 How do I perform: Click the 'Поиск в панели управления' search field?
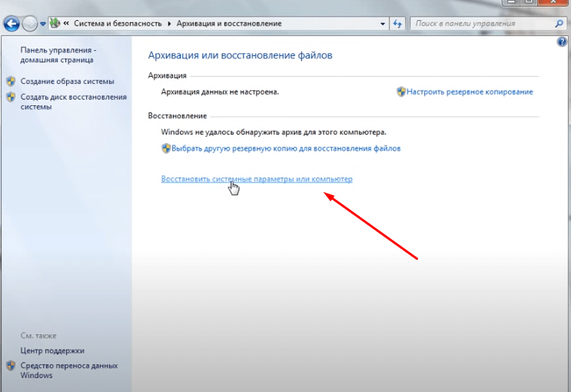coord(480,24)
